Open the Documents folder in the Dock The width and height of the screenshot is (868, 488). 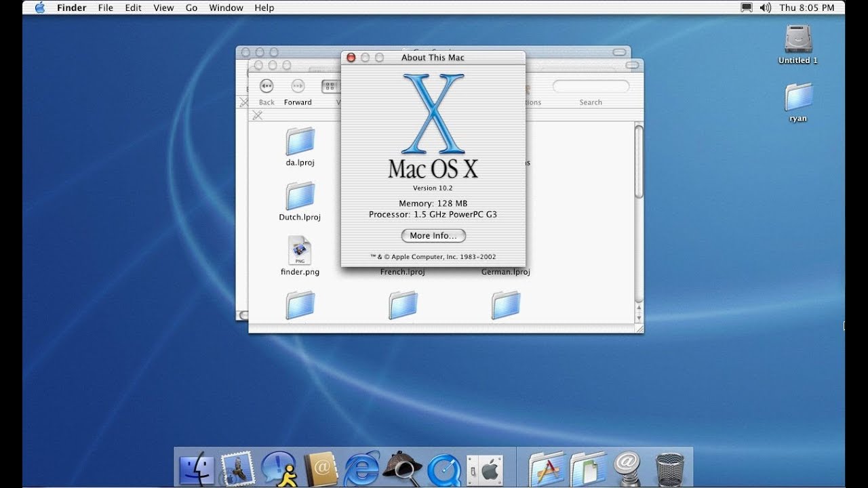tap(588, 468)
